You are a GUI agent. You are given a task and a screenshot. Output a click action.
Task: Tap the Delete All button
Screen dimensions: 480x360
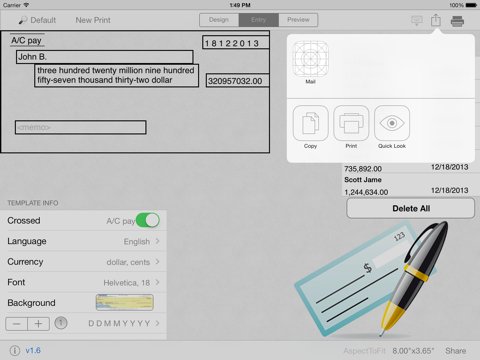tap(411, 208)
